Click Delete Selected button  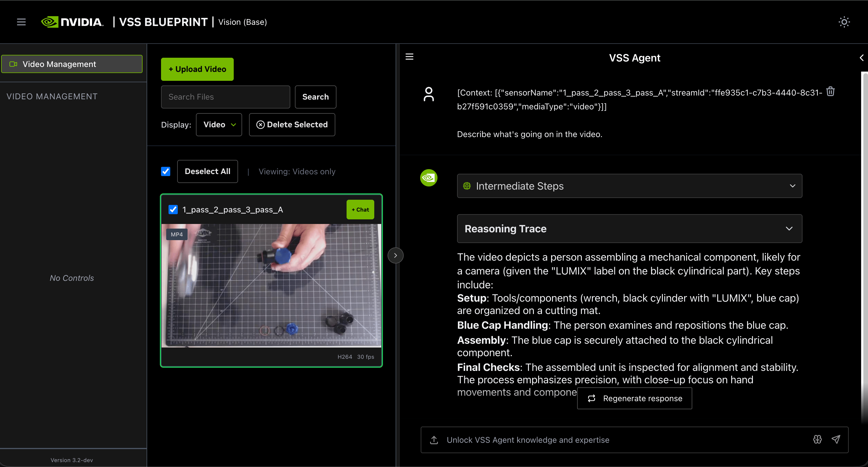[292, 125]
